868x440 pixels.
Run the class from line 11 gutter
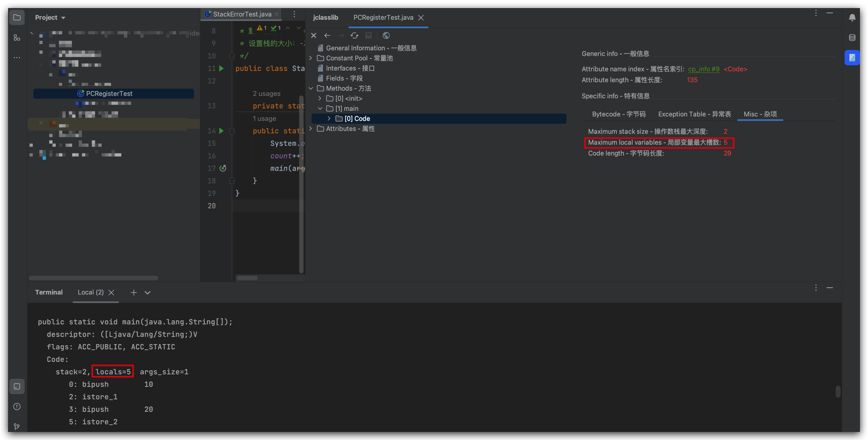[x=221, y=68]
